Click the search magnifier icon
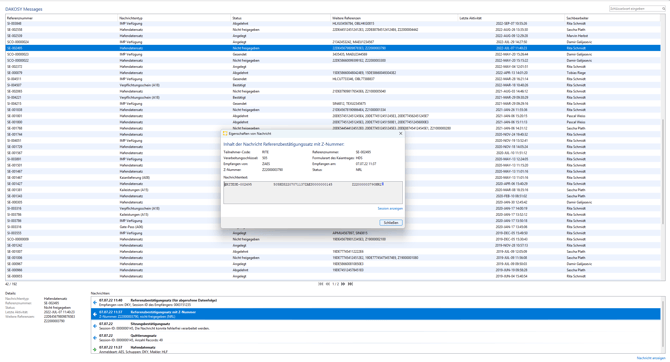 coord(663,9)
